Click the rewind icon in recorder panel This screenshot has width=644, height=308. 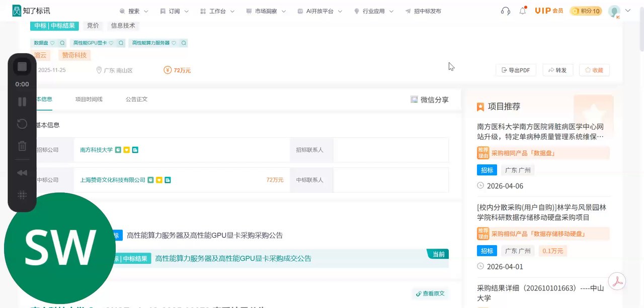(22, 173)
